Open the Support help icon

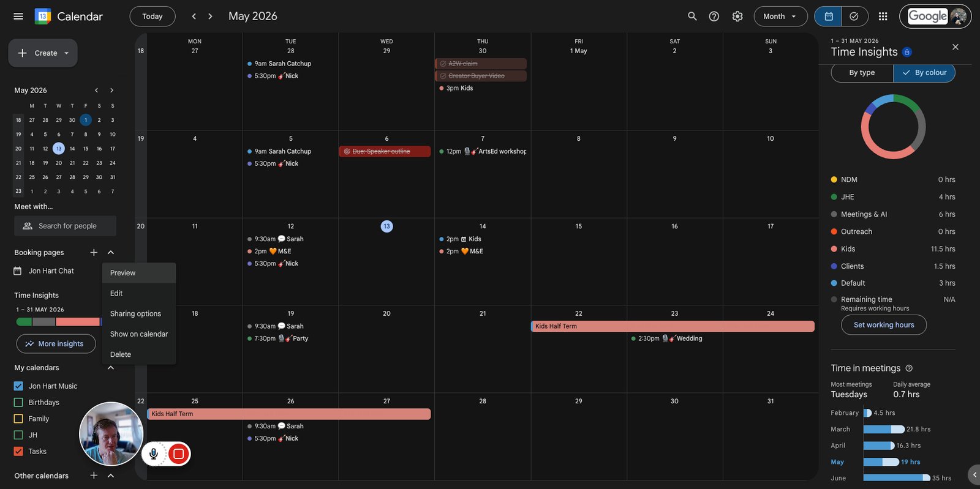pyautogui.click(x=714, y=17)
